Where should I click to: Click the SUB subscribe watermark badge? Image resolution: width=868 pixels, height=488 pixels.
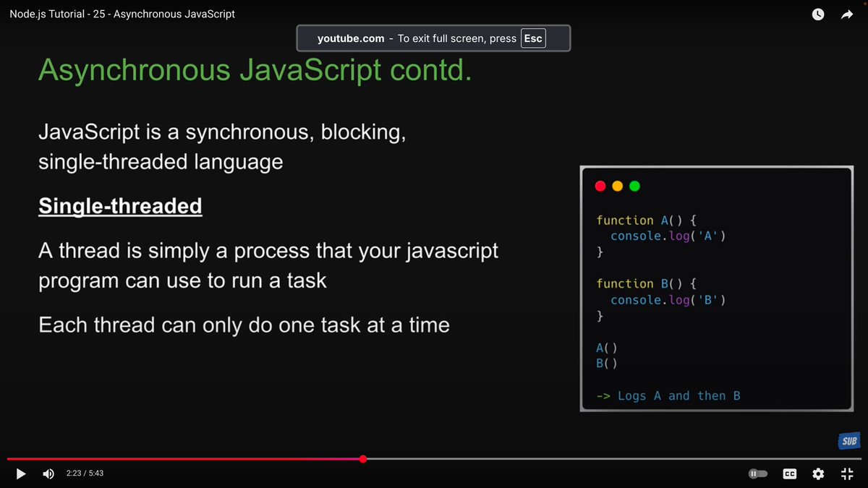pyautogui.click(x=849, y=441)
